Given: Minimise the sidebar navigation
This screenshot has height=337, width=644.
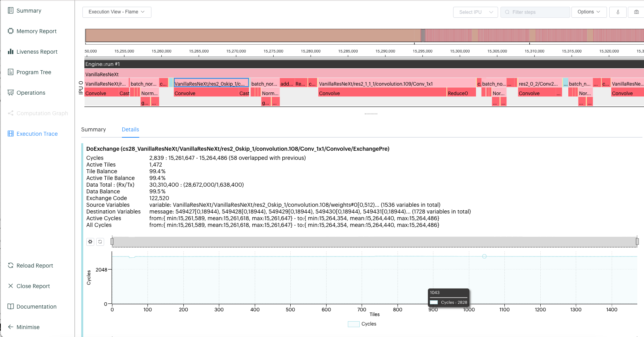Looking at the screenshot, I should pos(28,327).
